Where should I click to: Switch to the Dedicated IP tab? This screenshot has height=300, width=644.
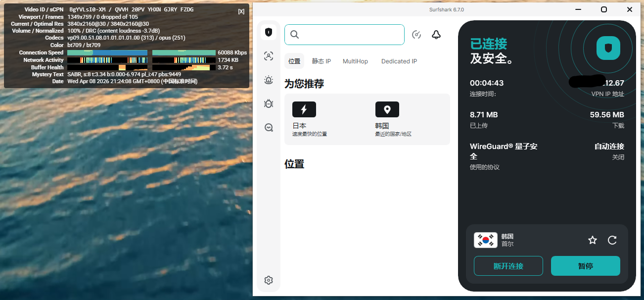(399, 61)
